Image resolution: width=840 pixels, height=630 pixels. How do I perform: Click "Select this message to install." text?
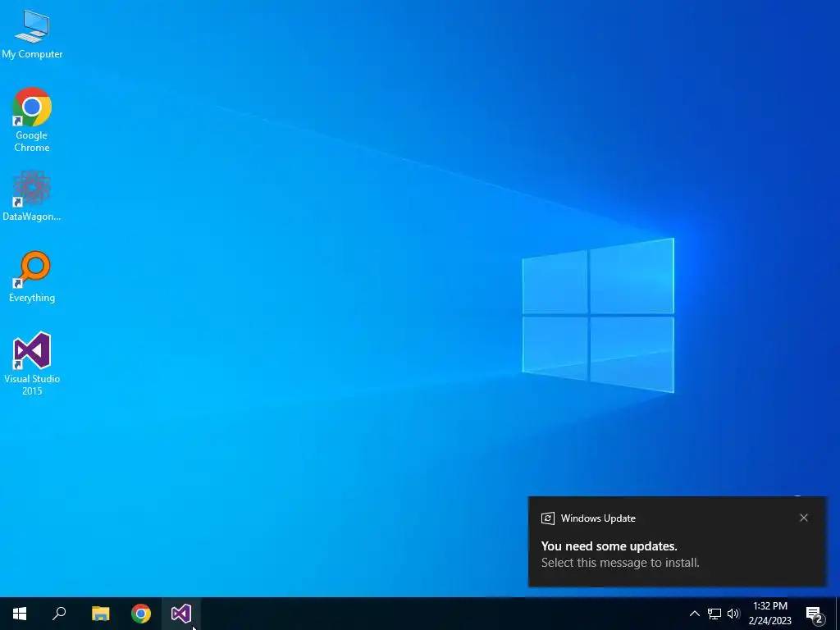click(x=620, y=563)
